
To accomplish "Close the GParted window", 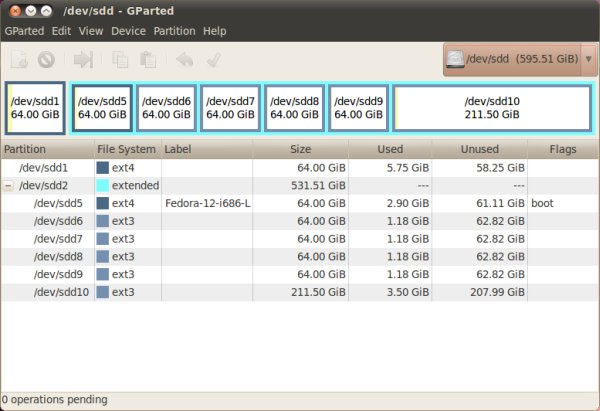I will (x=15, y=11).
